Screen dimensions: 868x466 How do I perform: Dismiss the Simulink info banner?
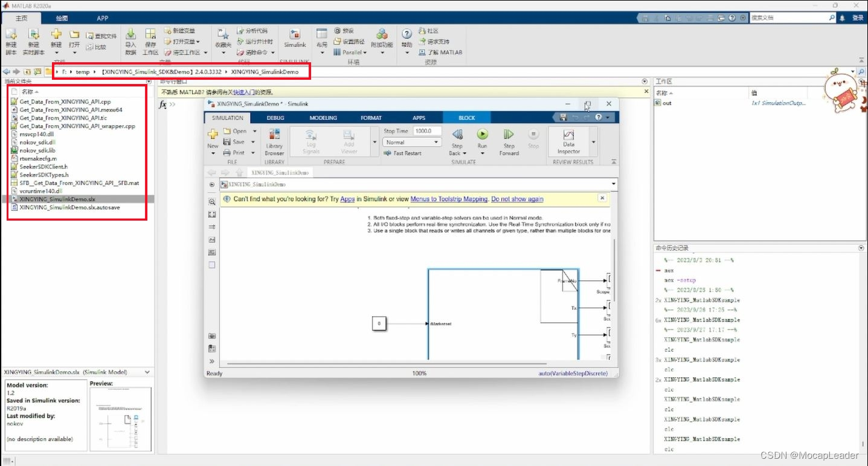click(x=602, y=198)
